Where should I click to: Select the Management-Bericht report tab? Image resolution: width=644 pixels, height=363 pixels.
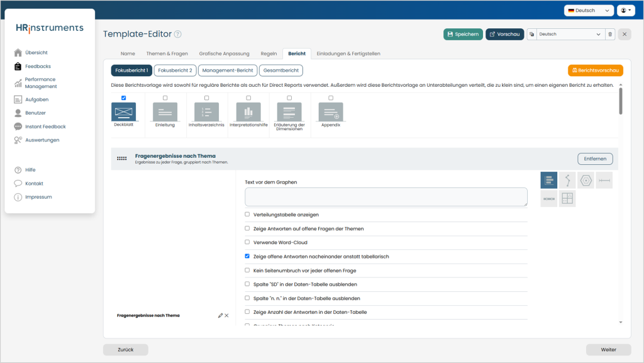[x=228, y=70]
